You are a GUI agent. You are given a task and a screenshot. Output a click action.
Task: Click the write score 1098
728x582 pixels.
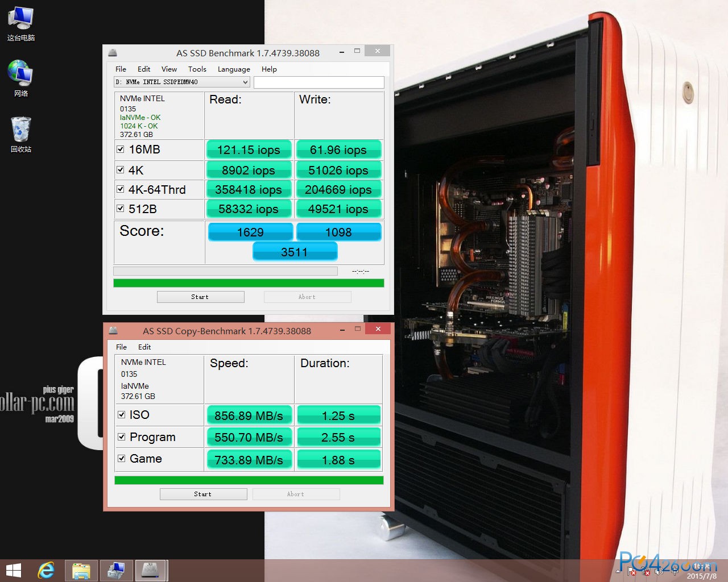(x=338, y=232)
